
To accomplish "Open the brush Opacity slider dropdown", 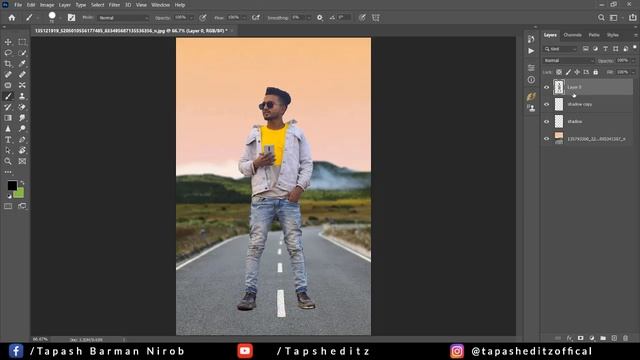I will coord(191,18).
